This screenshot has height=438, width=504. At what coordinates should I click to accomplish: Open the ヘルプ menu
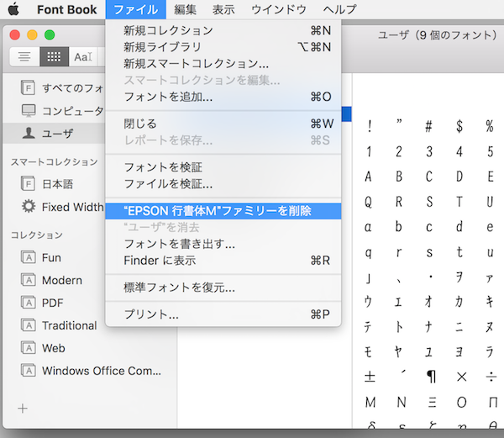point(339,9)
